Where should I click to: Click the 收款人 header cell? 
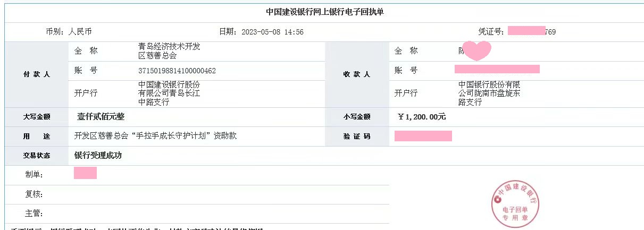(x=356, y=74)
